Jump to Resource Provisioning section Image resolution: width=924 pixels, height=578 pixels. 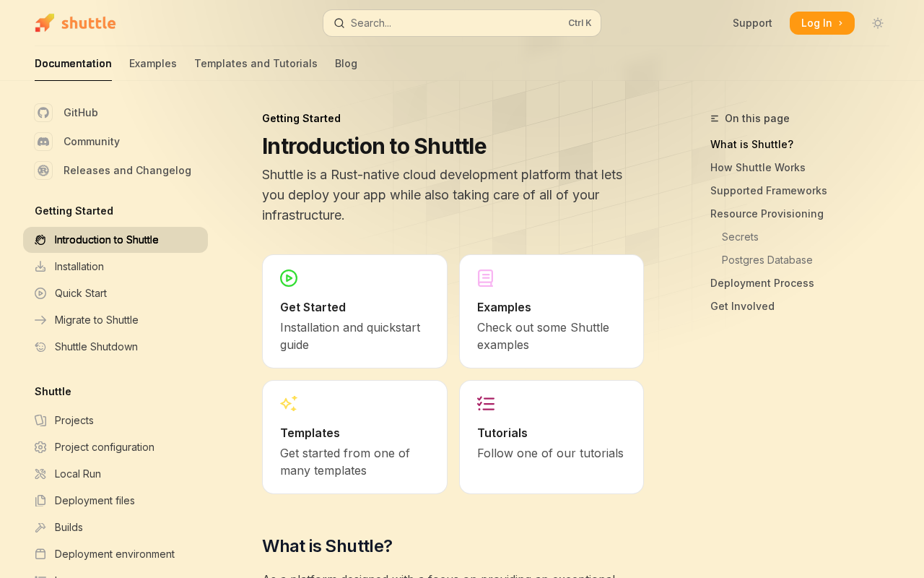click(x=767, y=214)
